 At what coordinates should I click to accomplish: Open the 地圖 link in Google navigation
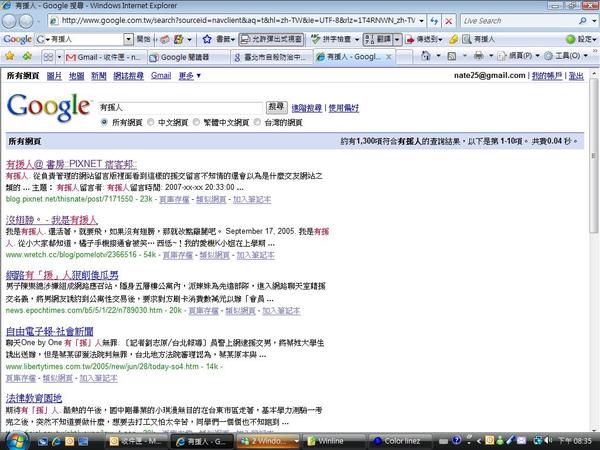[76, 76]
